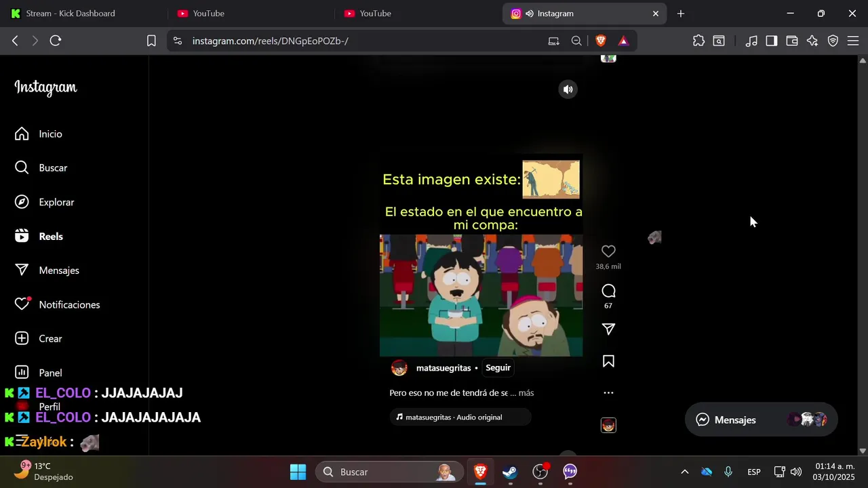Open the Panel chart icon
Viewport: 868px width, 488px height.
pos(22,372)
